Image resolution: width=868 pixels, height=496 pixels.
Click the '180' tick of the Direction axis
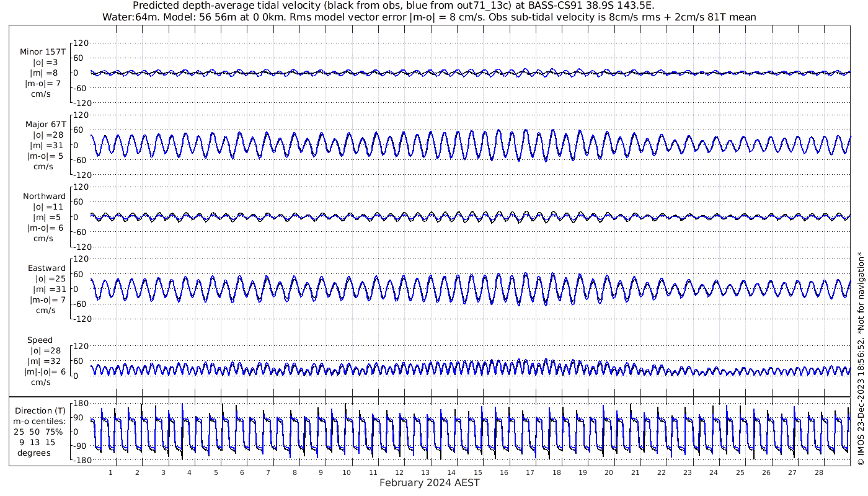80,404
